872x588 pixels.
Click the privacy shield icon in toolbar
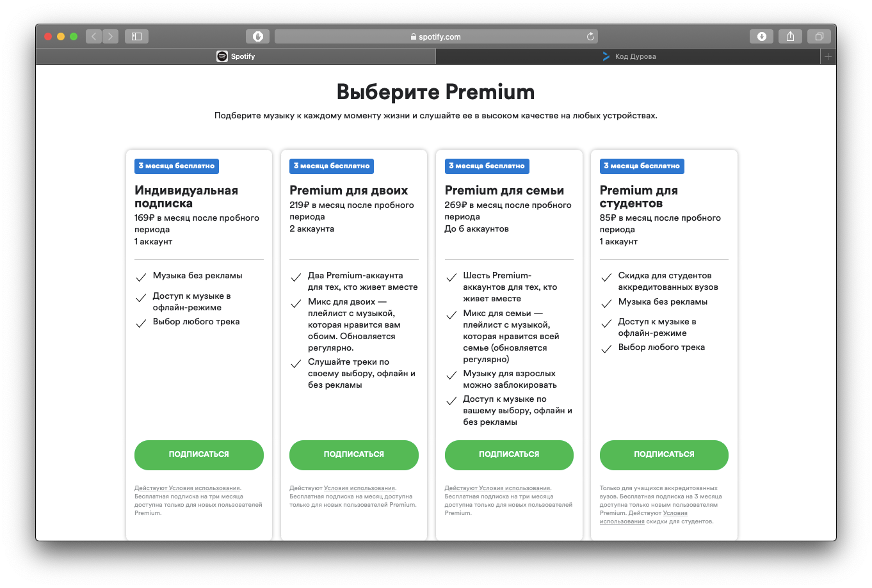click(x=257, y=36)
